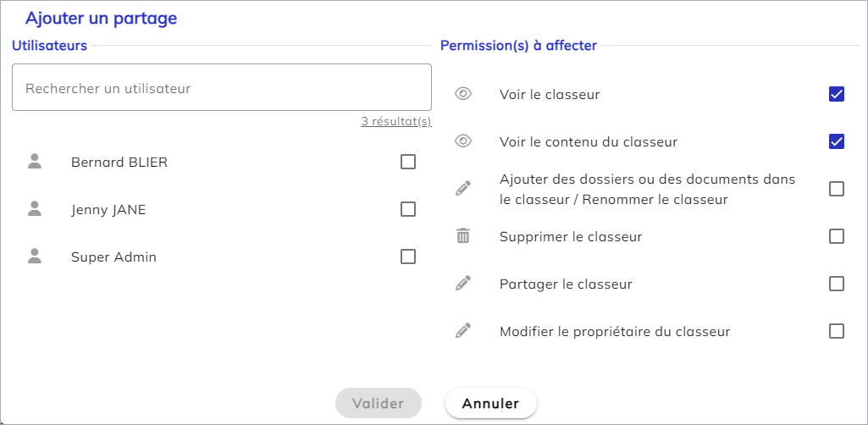Click the user icon beside Bernard BLIER

(x=35, y=162)
